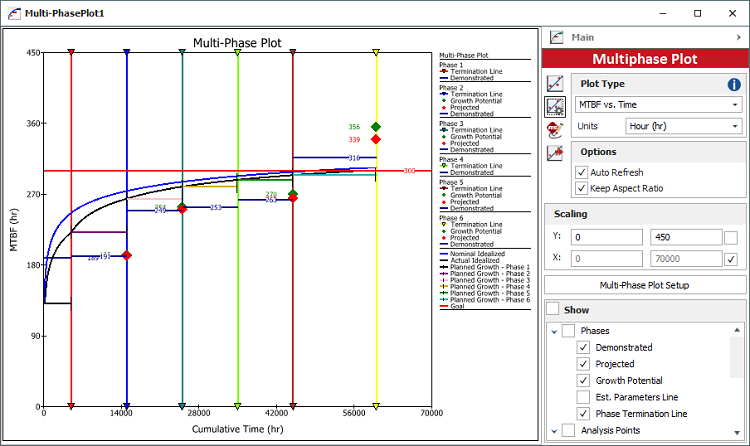Click the first plot icon in sidebar
750x446 pixels.
coord(555,84)
